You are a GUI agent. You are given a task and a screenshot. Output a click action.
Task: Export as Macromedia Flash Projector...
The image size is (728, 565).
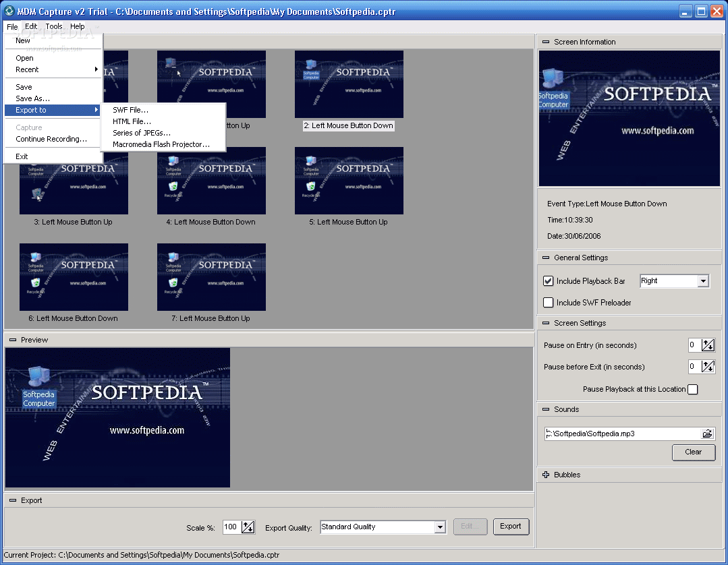tap(163, 144)
